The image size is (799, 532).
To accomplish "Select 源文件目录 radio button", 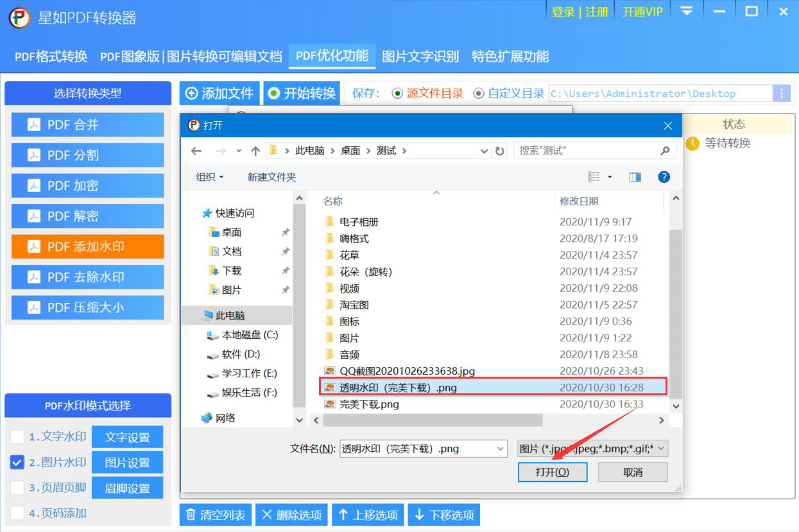I will [398, 93].
